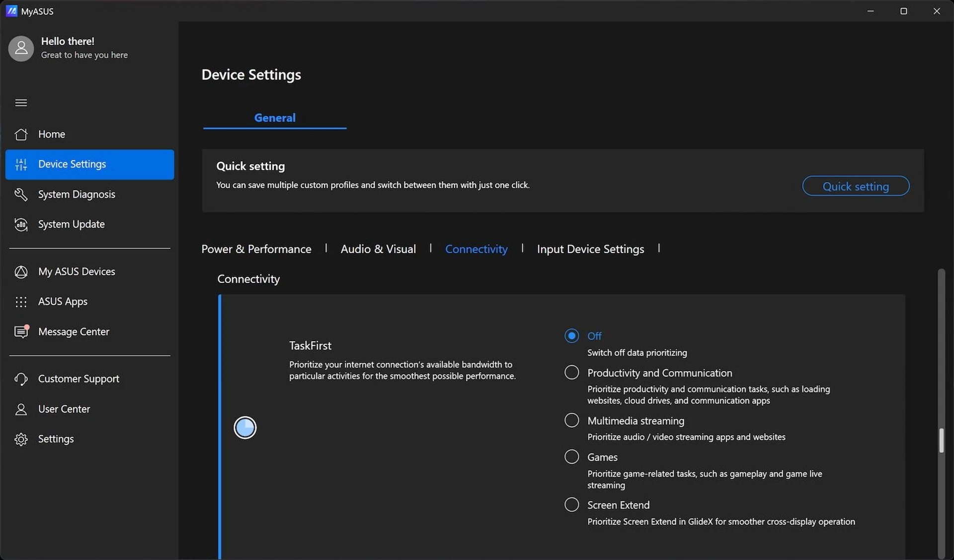
Task: Open the user profile avatar
Action: click(21, 48)
